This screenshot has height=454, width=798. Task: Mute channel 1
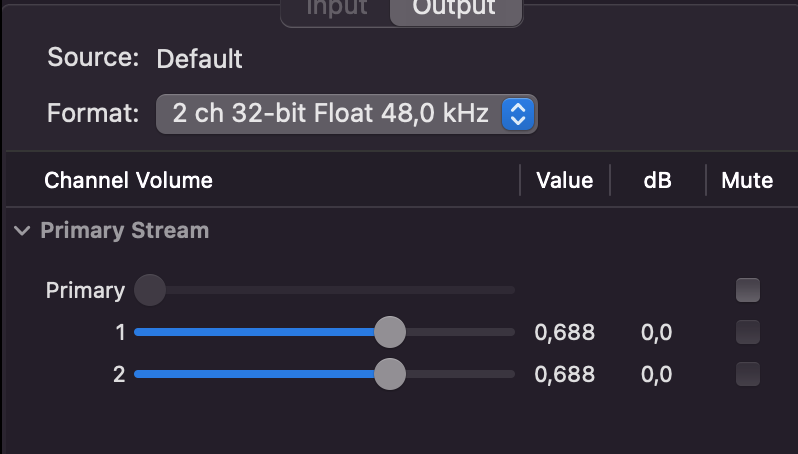point(747,332)
